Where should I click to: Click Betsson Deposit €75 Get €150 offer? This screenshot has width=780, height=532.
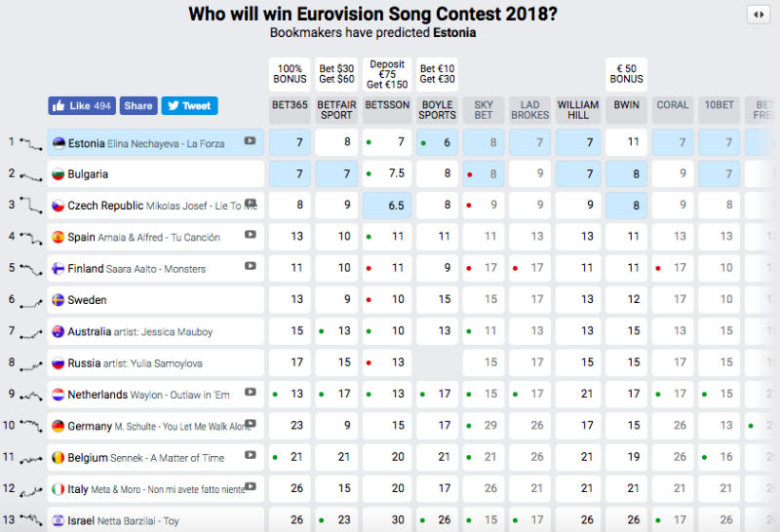point(387,74)
